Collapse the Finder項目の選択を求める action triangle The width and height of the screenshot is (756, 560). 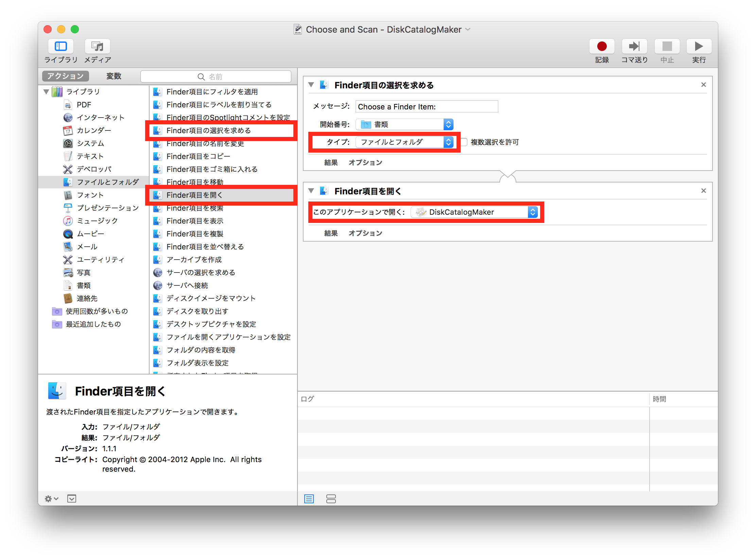(311, 85)
